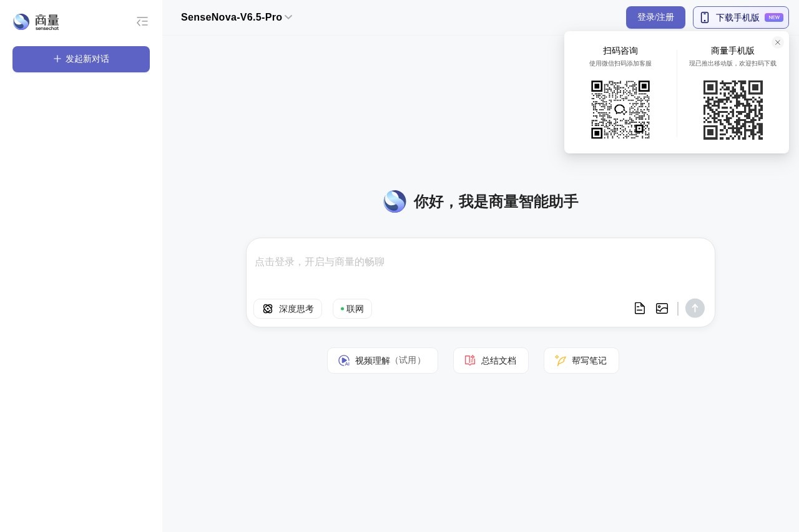
Task: Toggle the 联网 web search option
Action: 351,309
